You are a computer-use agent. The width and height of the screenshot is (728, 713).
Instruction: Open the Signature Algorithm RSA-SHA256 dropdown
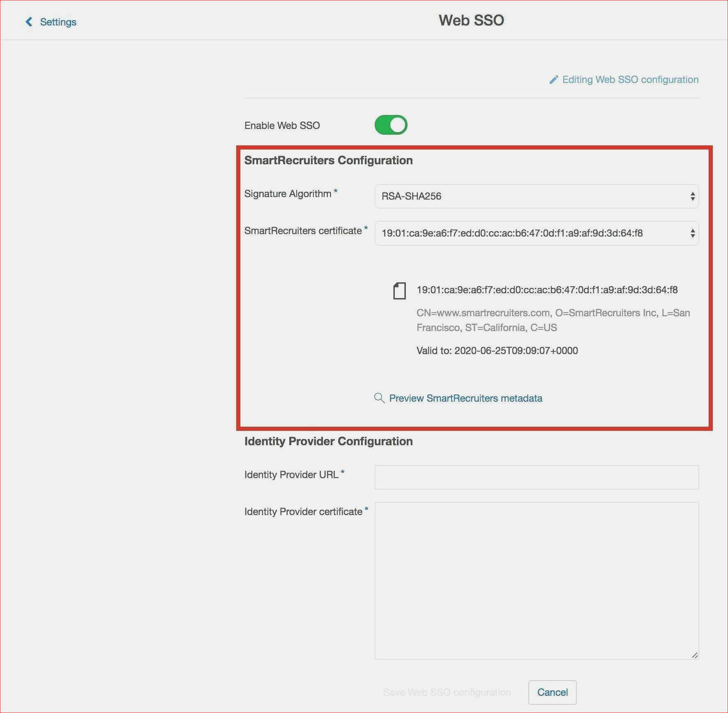pos(530,196)
